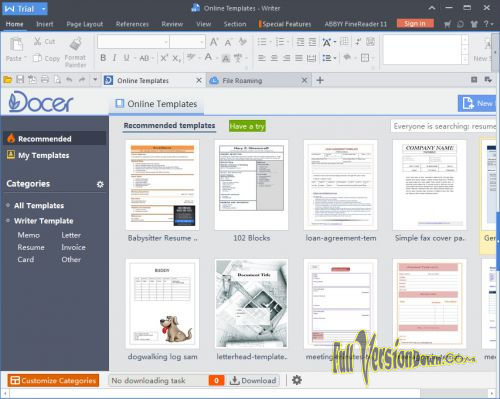500x399 pixels.
Task: Center align text
Action: pos(274,58)
